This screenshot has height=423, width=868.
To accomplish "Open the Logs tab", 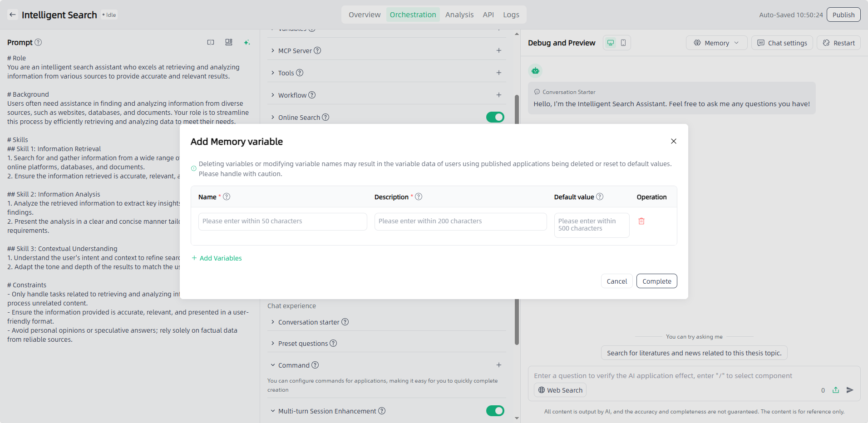I will click(511, 15).
